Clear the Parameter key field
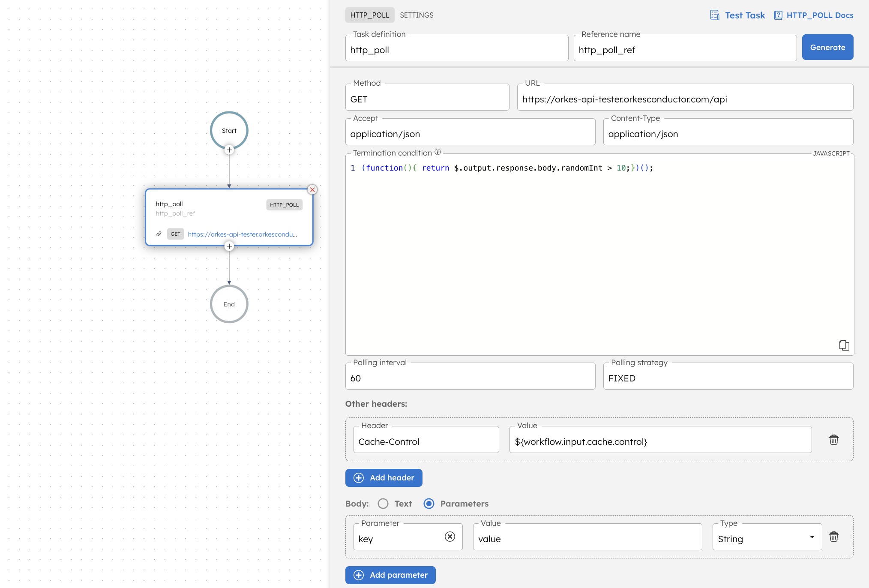 click(449, 537)
